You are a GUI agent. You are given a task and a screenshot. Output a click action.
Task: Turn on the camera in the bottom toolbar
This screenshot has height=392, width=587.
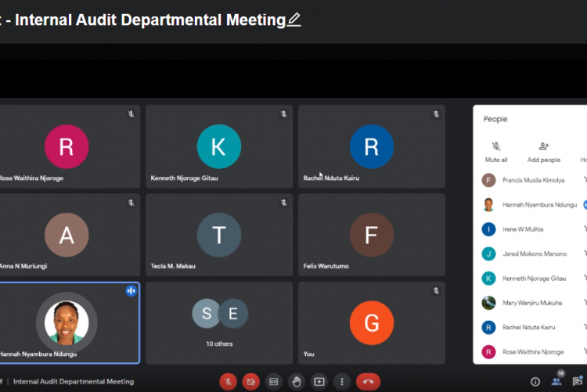pyautogui.click(x=250, y=382)
